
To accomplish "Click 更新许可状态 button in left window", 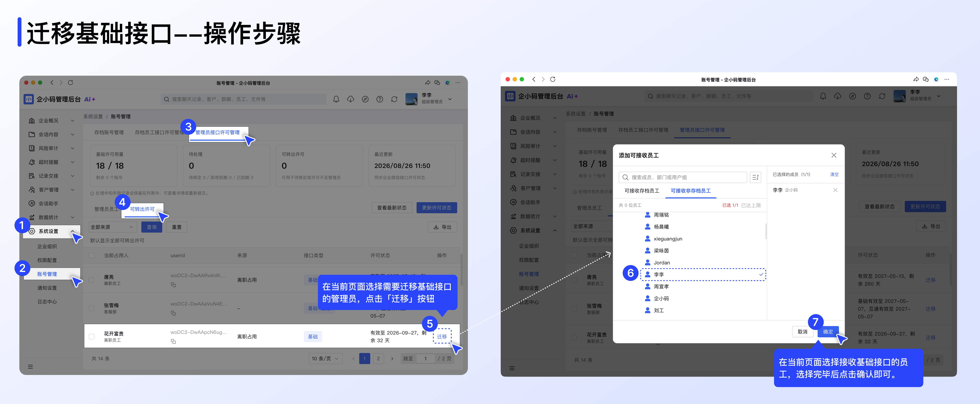I will coord(436,208).
